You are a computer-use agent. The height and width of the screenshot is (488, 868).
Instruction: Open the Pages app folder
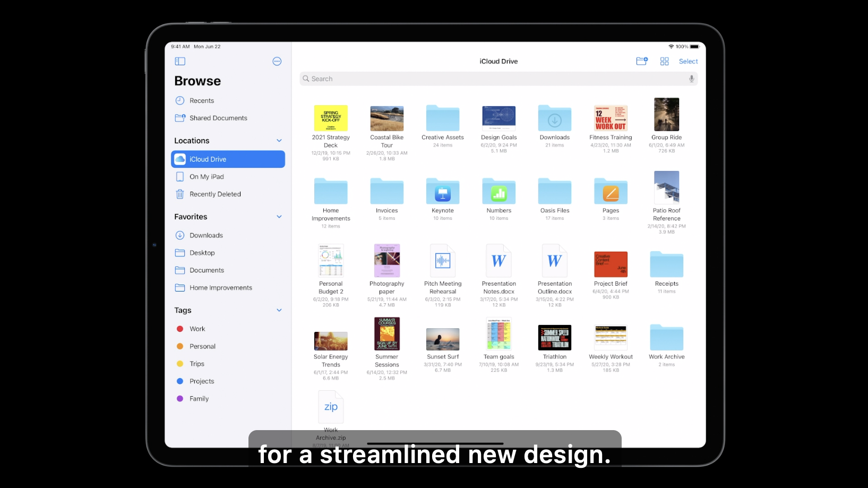click(611, 192)
